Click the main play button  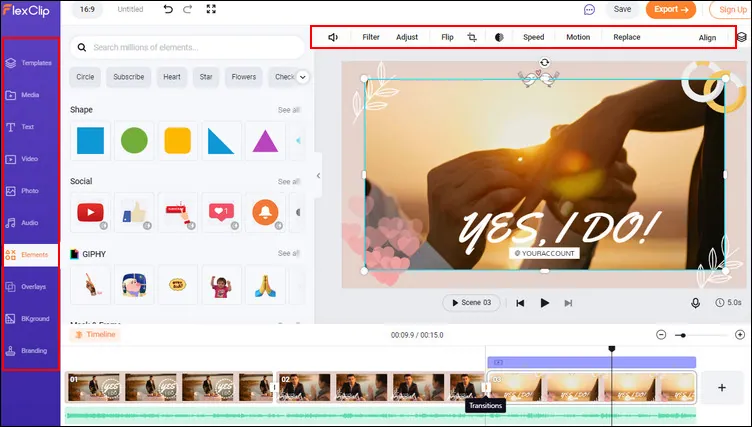[544, 303]
